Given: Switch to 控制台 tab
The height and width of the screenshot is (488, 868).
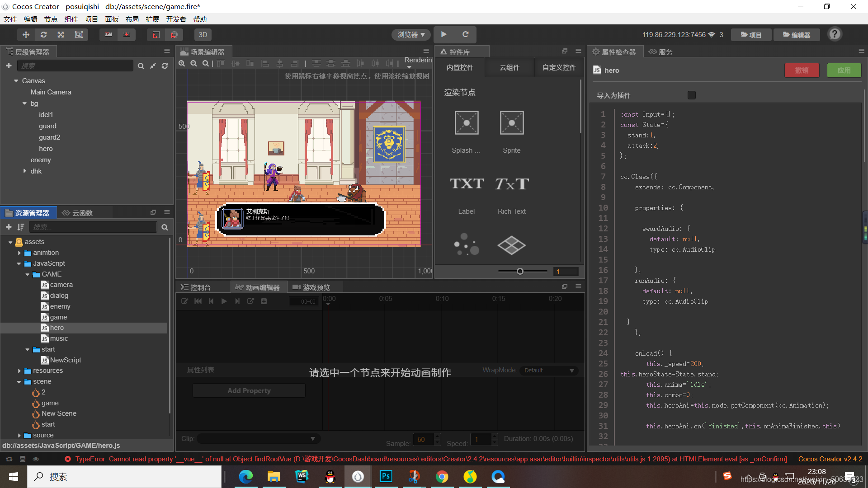Looking at the screenshot, I should [195, 287].
